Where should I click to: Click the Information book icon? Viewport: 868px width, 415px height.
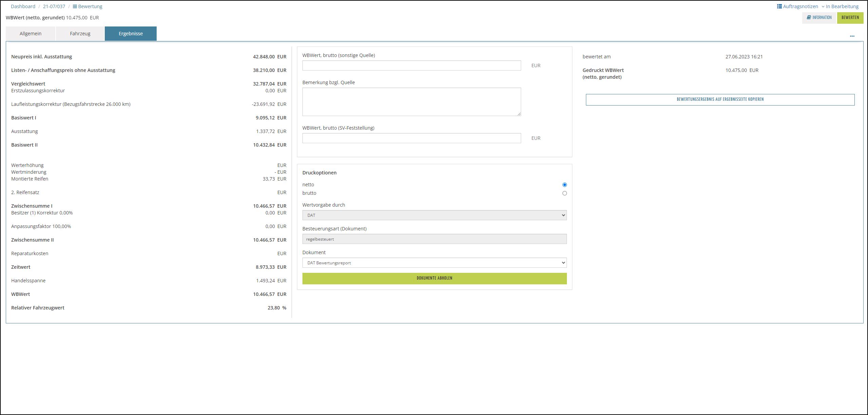pos(809,18)
